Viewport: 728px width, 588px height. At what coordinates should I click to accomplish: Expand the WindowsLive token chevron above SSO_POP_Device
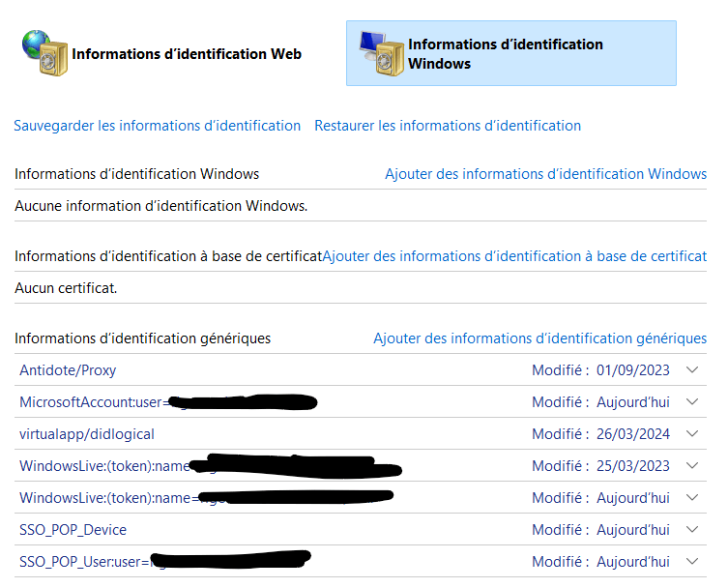(x=692, y=497)
